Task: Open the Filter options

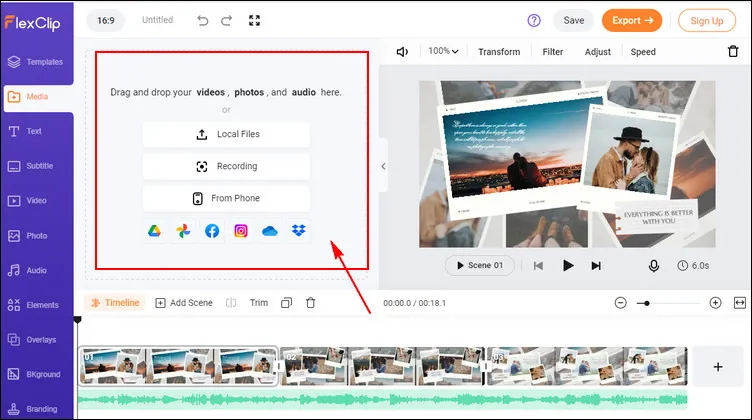Action: [x=552, y=52]
